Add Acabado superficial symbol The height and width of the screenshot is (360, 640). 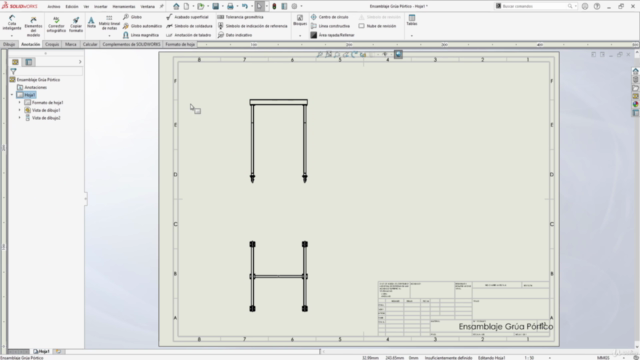tap(187, 17)
